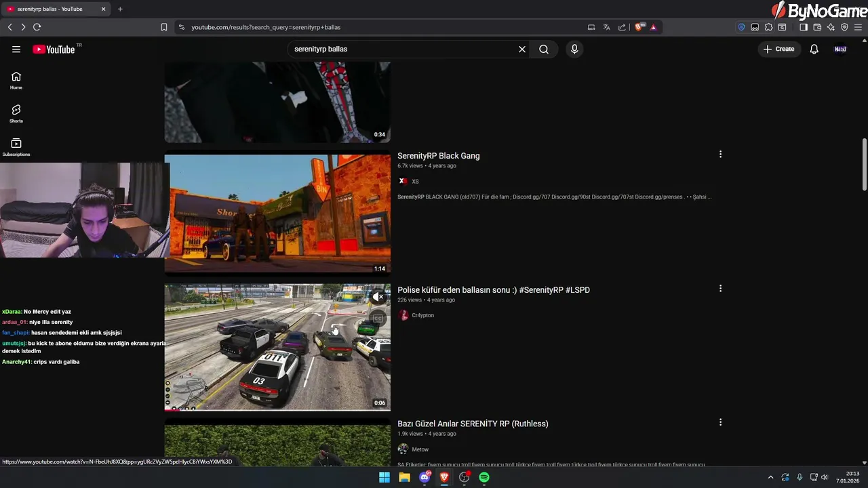Open Bazı Güzel Anılar SERENİTY RP title
This screenshot has width=868, height=488.
(473, 424)
